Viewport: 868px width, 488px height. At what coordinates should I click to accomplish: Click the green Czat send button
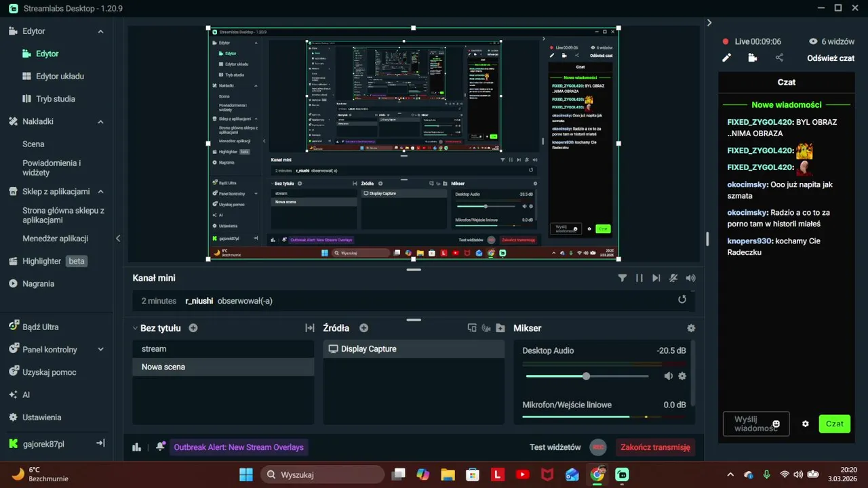835,424
